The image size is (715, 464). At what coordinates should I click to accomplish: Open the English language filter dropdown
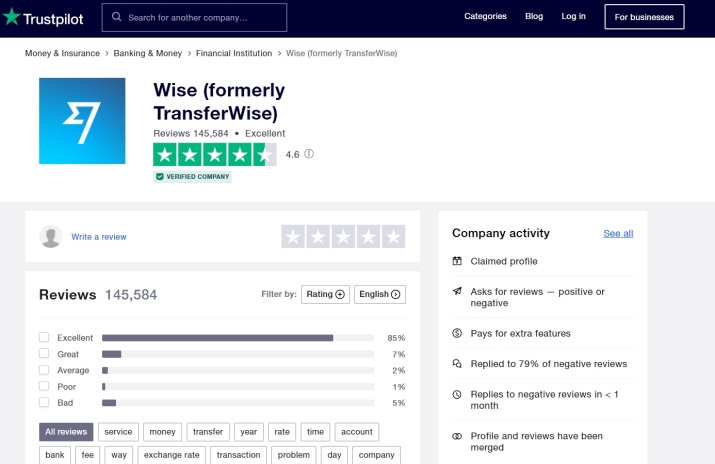380,294
